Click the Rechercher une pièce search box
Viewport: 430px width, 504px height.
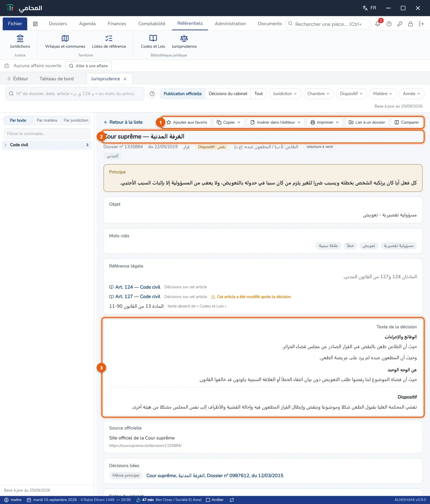pos(328,24)
